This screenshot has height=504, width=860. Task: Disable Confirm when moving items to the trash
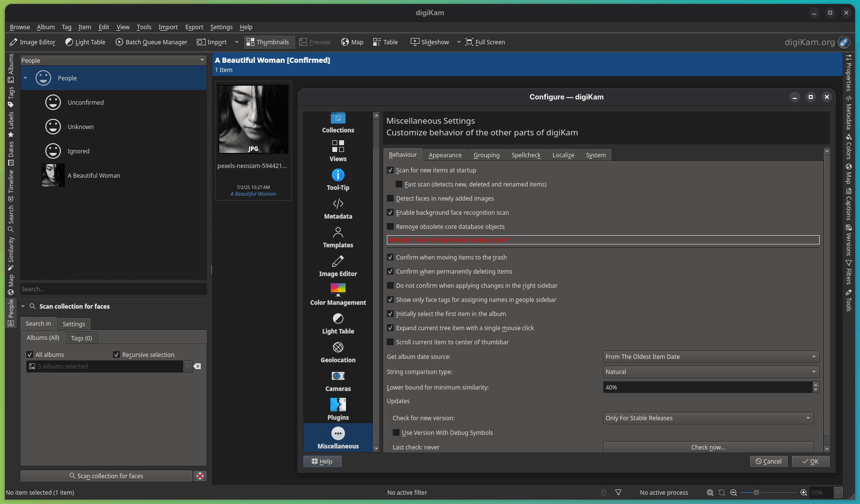pyautogui.click(x=390, y=257)
